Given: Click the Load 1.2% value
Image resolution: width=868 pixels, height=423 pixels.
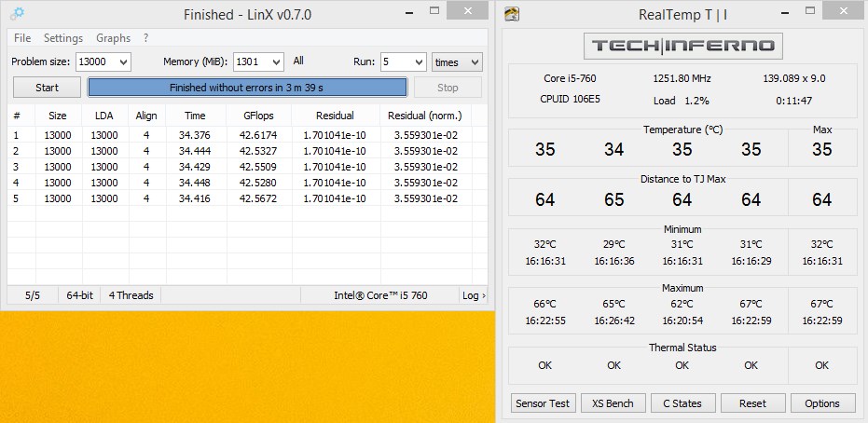Looking at the screenshot, I should click(x=681, y=101).
